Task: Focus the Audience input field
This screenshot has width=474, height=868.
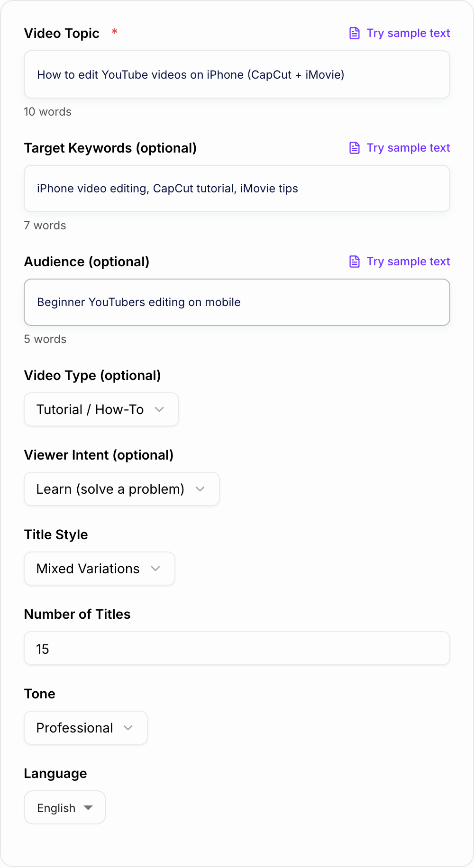Action: 237,302
